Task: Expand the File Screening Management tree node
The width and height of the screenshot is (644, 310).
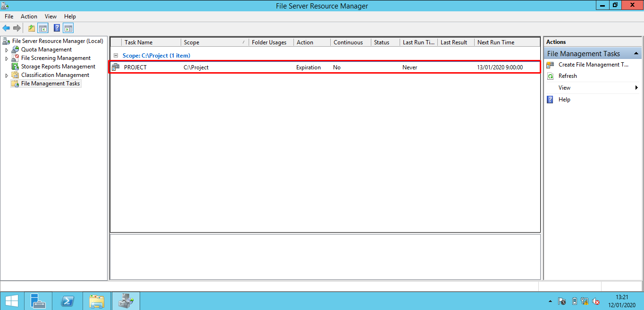Action: [x=7, y=58]
